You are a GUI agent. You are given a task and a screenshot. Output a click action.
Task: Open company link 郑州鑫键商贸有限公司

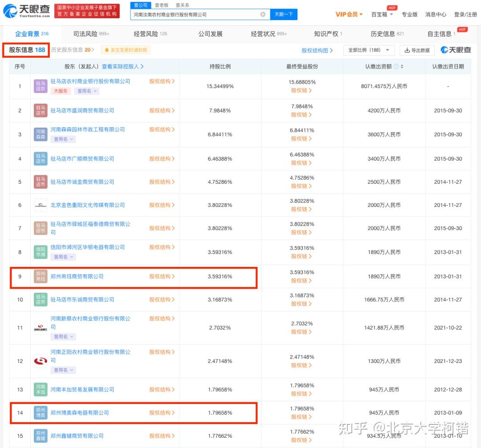(77, 436)
